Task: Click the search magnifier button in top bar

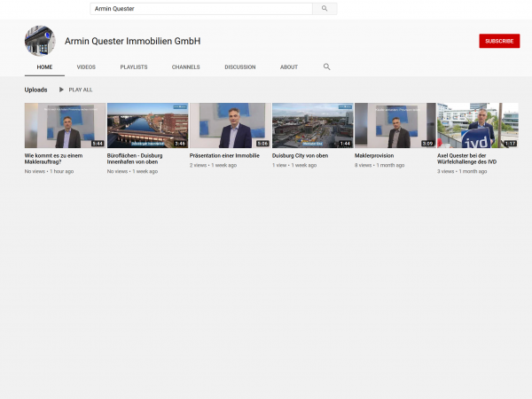Action: click(x=325, y=9)
